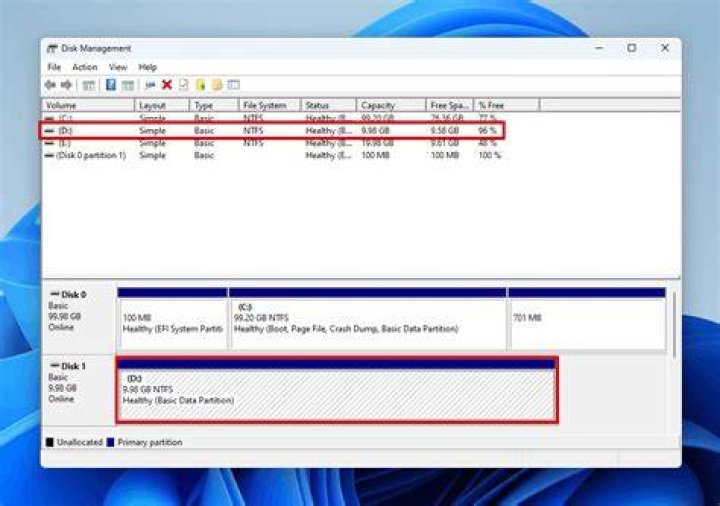Click drive icon beside (D:) in volume list
This screenshot has width=720, height=506.
pyautogui.click(x=50, y=131)
